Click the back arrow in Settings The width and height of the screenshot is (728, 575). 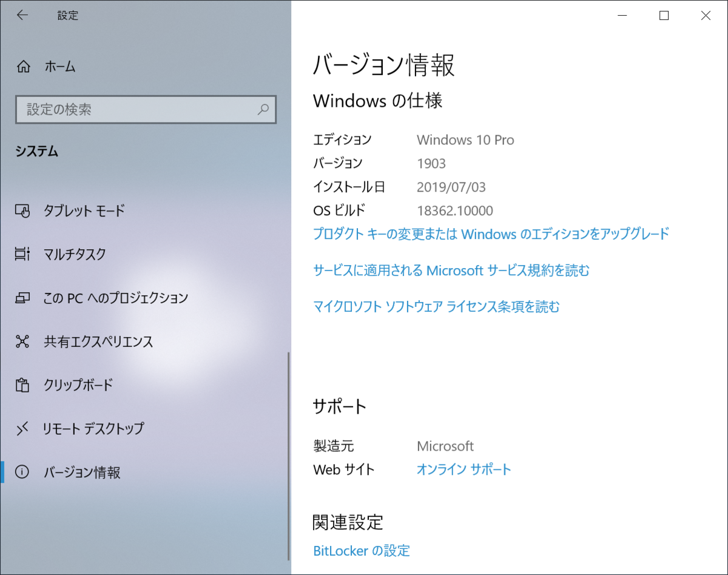point(22,15)
